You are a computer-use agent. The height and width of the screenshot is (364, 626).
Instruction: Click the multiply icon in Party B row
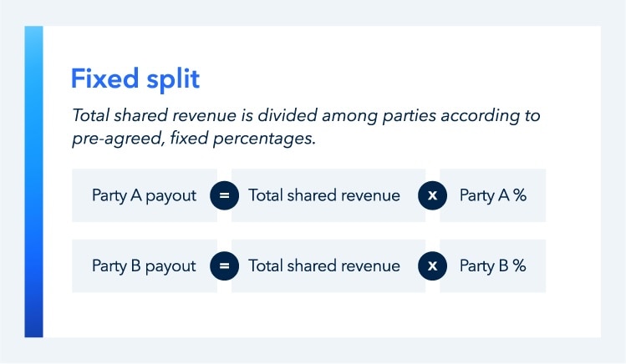432,266
